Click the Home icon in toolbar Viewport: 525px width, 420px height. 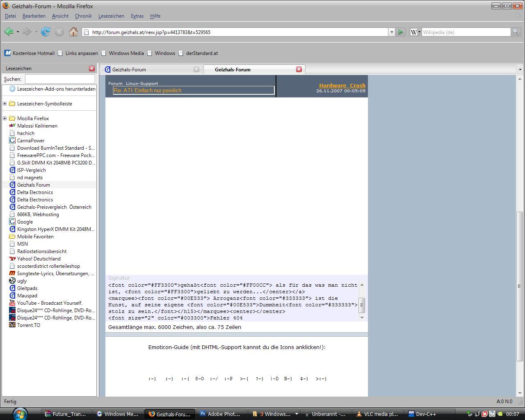[x=73, y=32]
